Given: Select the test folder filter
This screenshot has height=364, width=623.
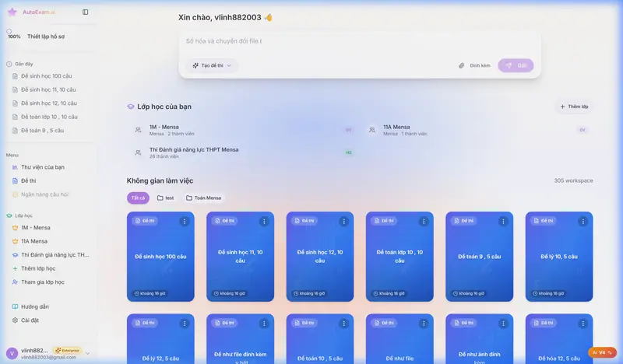Looking at the screenshot, I should [165, 198].
